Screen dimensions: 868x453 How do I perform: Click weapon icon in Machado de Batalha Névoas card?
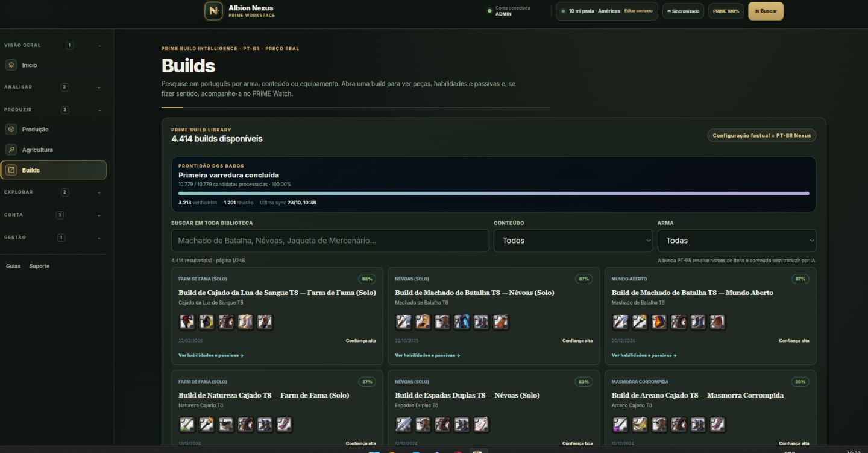pos(404,322)
